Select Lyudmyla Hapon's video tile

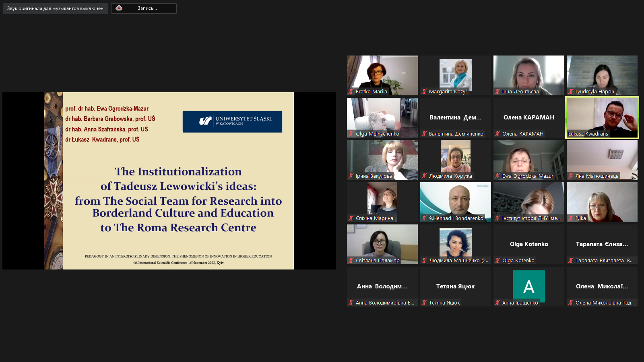pos(602,74)
